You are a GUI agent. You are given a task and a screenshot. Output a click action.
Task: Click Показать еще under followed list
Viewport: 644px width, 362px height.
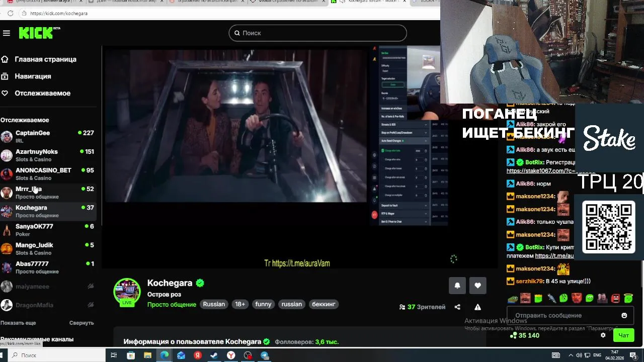tap(18, 323)
